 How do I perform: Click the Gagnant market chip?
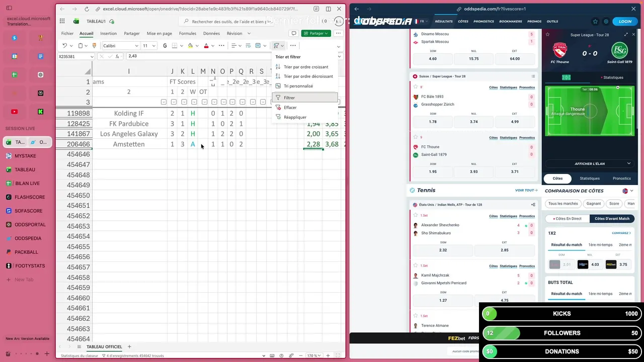(x=594, y=204)
